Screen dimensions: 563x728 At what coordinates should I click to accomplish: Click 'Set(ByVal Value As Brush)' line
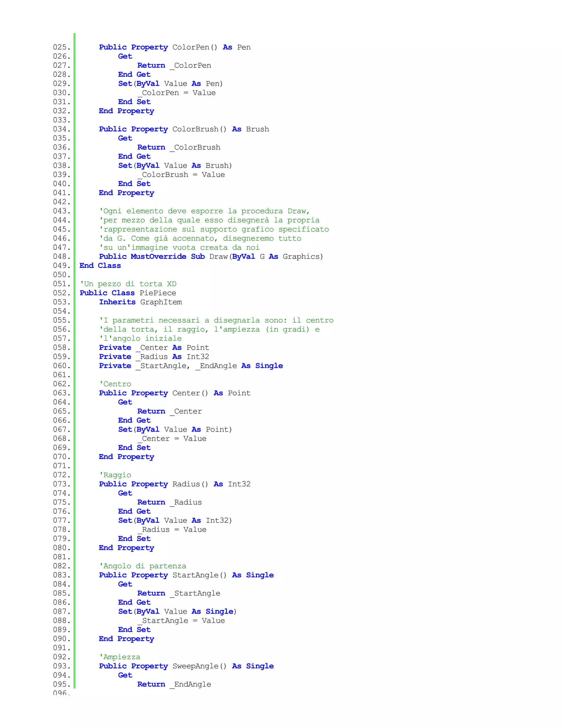point(175,166)
